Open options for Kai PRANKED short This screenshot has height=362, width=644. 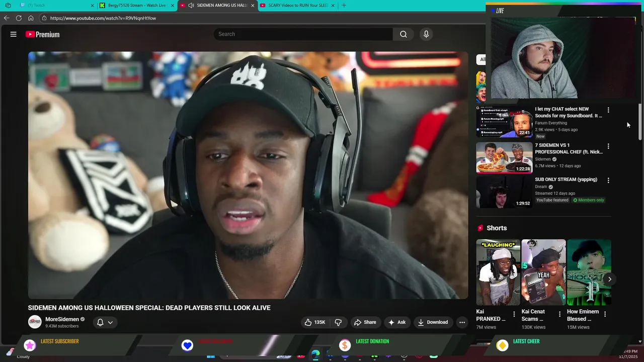514,314
